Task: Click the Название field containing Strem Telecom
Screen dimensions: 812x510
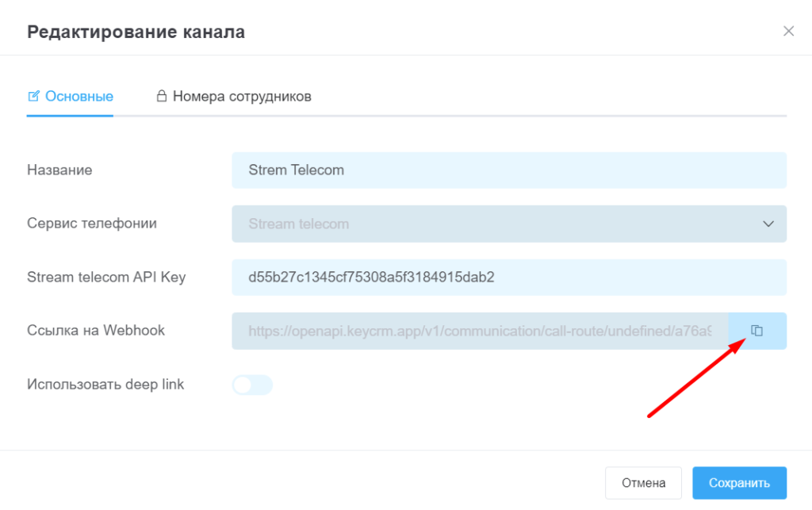Action: coord(507,170)
